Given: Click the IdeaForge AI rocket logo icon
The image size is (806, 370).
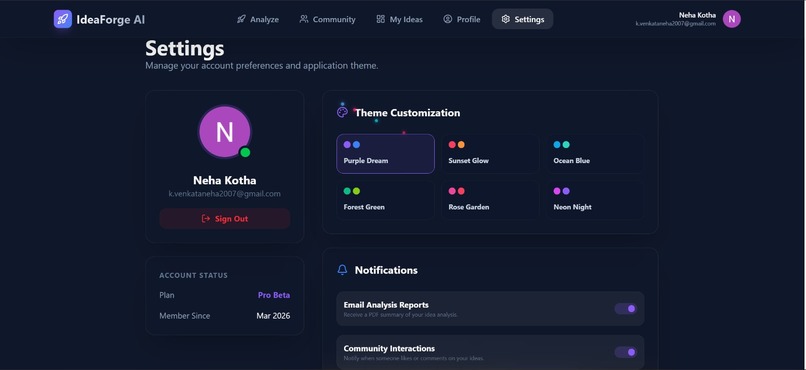Looking at the screenshot, I should [x=63, y=19].
